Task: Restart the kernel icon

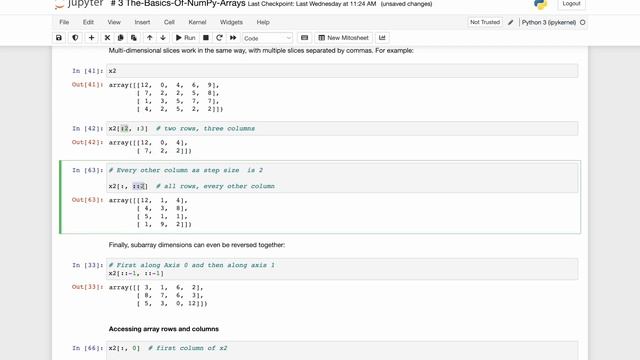Action: click(x=219, y=38)
